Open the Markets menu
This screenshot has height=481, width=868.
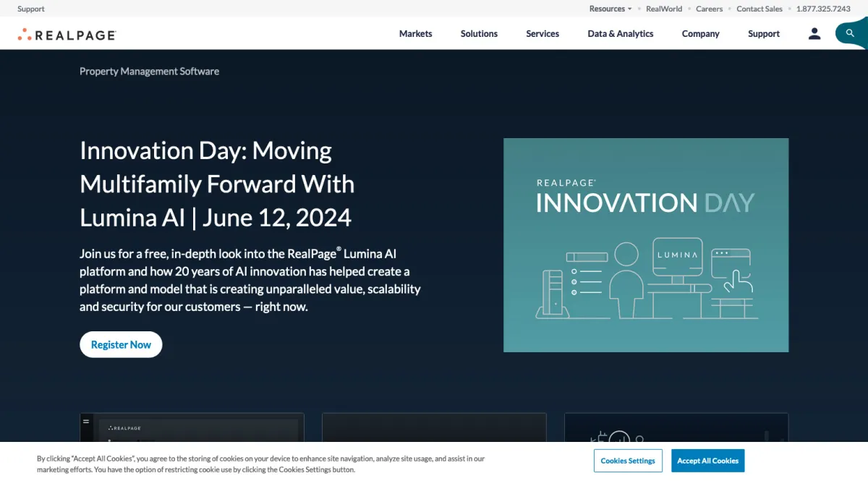click(x=416, y=34)
